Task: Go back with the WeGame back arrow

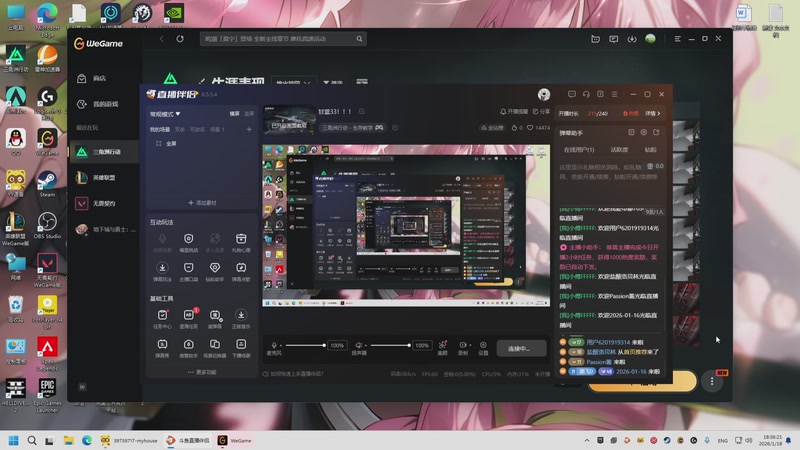Action: (162, 39)
